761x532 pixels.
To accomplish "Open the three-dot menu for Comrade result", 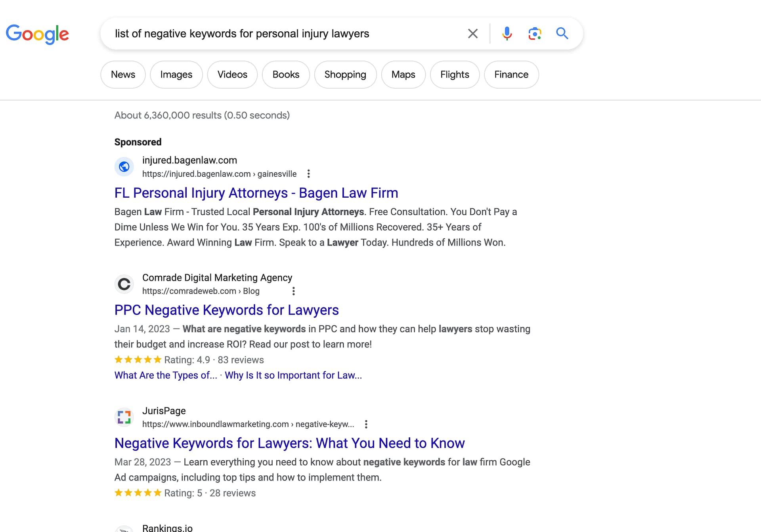I will (293, 291).
